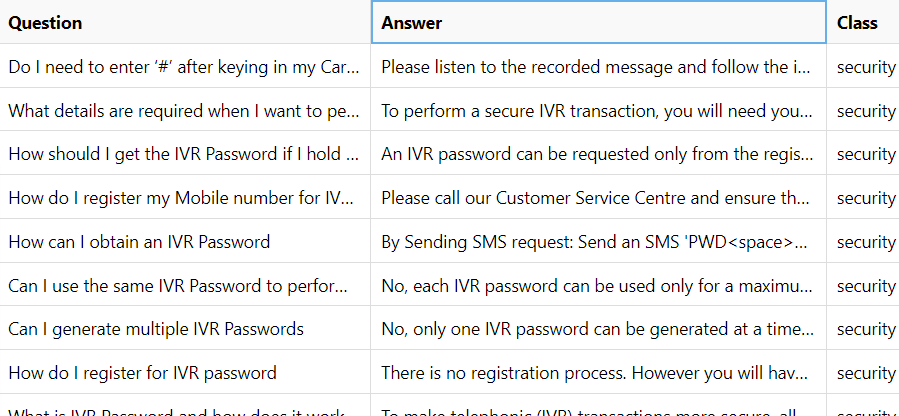Select 'Can I generate multiple IVR Passwords' cell
The image size is (899, 416).
point(185,328)
